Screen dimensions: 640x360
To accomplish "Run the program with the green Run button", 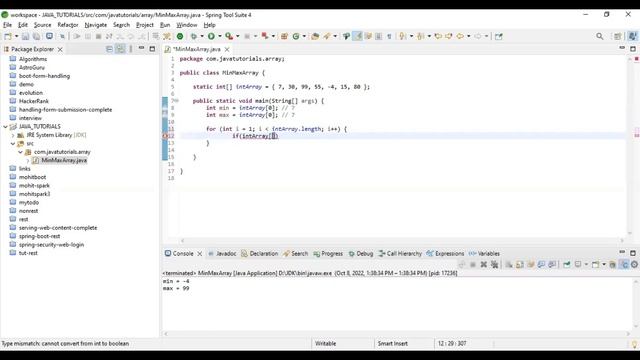I will [211, 36].
